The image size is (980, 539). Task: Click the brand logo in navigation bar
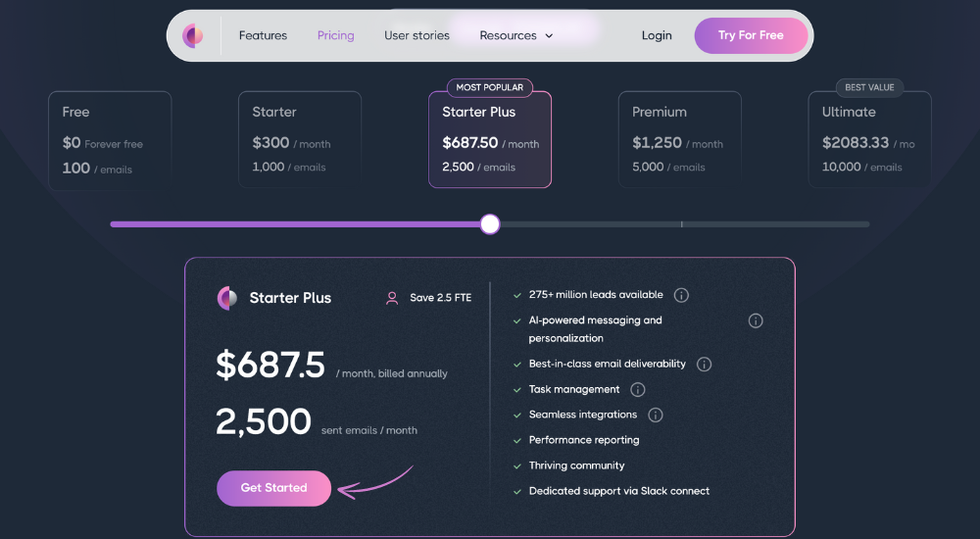(192, 35)
